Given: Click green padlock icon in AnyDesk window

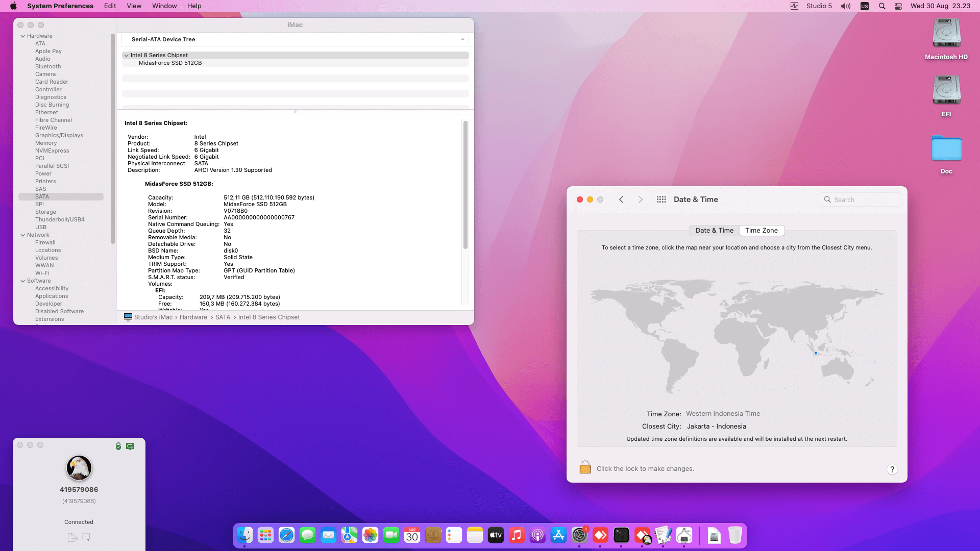Looking at the screenshot, I should click(118, 446).
